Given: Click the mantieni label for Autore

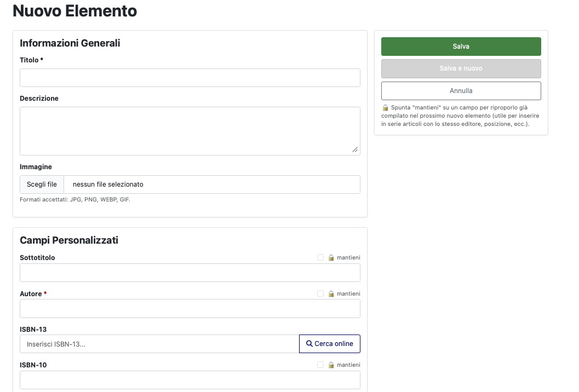Looking at the screenshot, I should tap(348, 294).
